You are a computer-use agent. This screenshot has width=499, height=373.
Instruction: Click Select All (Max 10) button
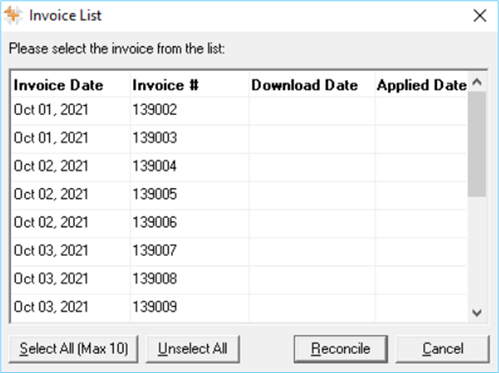pos(73,349)
